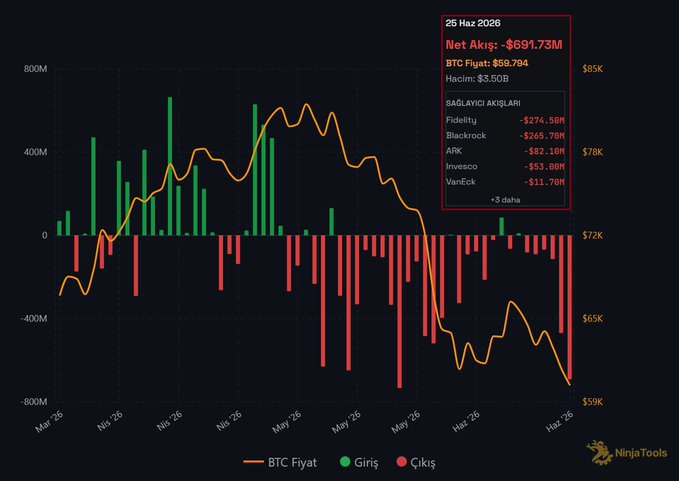
Task: Click the $59K right axis label
Action: [592, 402]
